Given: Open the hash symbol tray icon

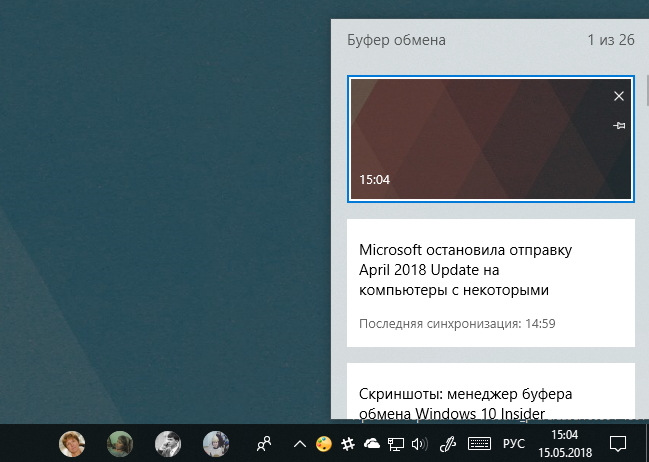Looking at the screenshot, I should pyautogui.click(x=348, y=444).
